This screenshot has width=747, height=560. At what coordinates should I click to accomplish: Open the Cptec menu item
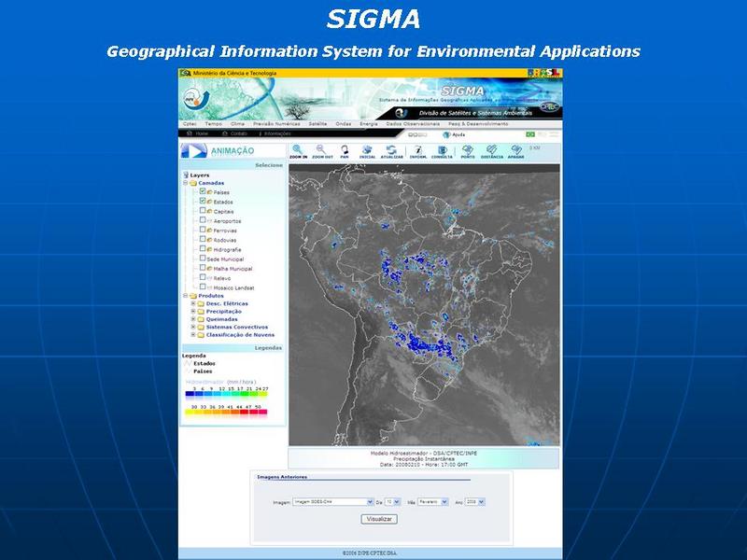click(190, 124)
